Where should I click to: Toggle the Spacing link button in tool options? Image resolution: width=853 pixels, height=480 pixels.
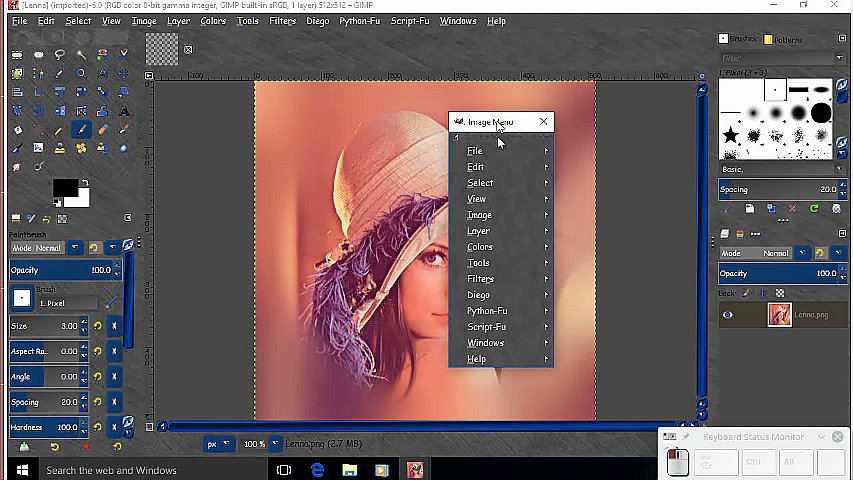pyautogui.click(x=114, y=402)
